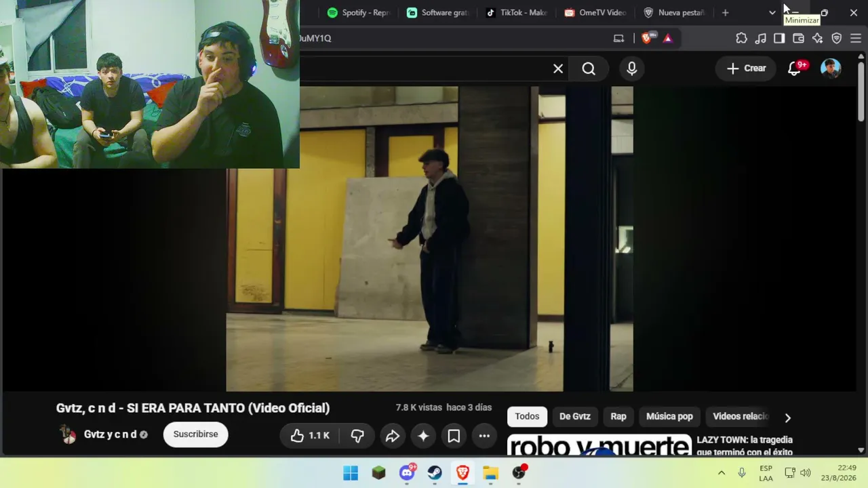Share the video with the arrow icon
This screenshot has height=488, width=868.
click(392, 436)
